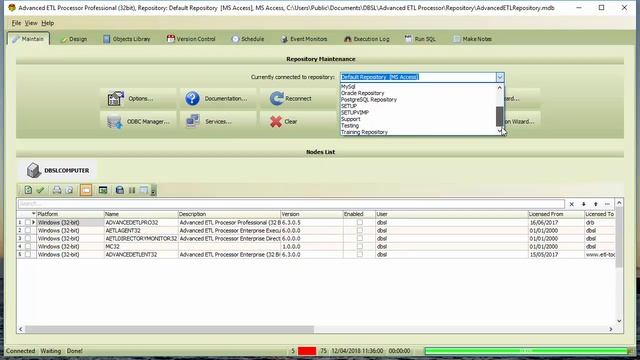This screenshot has width=640, height=360.
Task: Sort by the Licensed From column header
Action: coord(556,214)
